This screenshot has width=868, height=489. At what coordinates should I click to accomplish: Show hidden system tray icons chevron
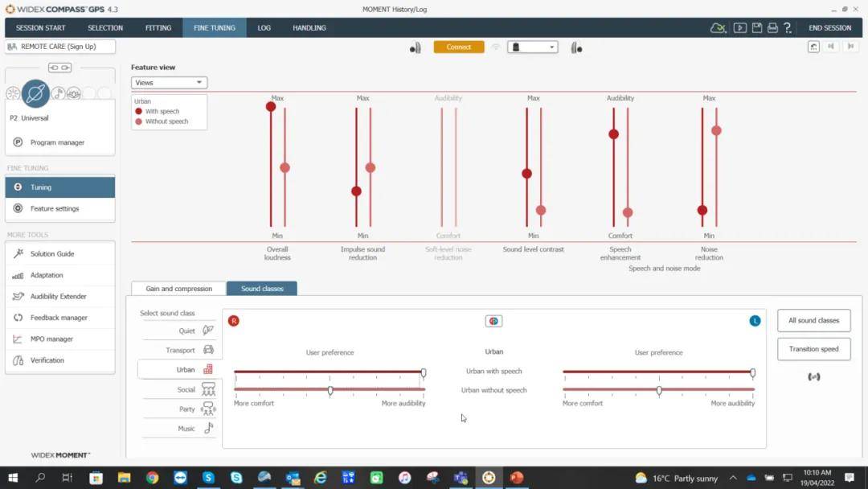(733, 478)
